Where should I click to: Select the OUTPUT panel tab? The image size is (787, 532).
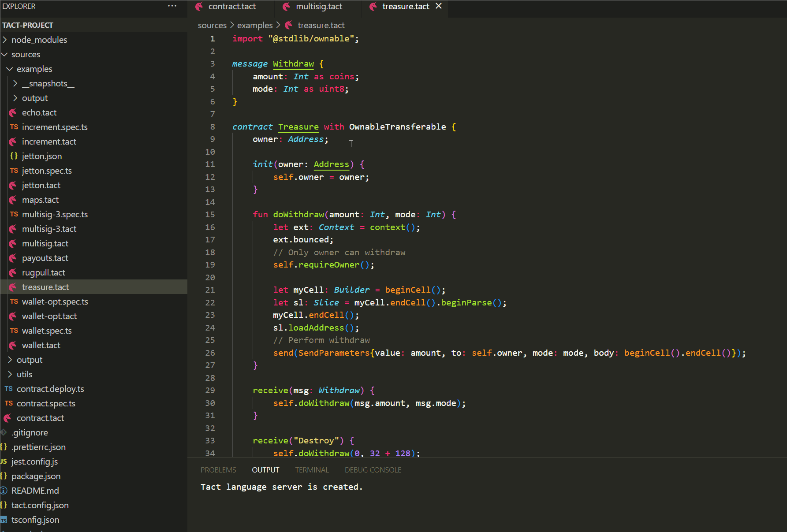point(265,470)
